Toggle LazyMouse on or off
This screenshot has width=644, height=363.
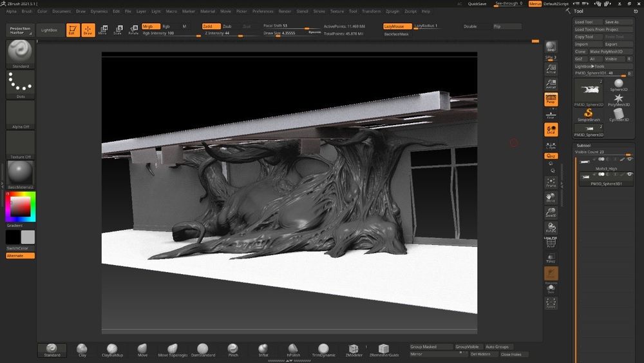pos(397,26)
